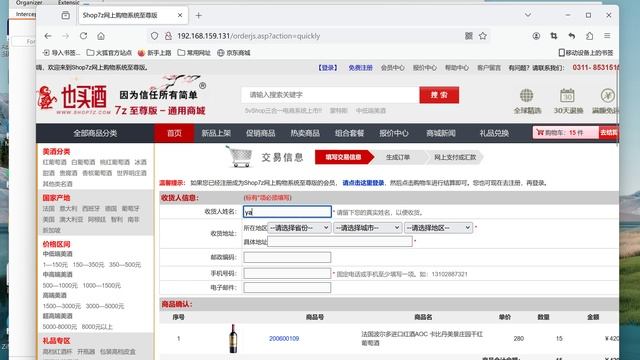The image size is (640, 360).
Task: Reload the current page
Action: (83, 36)
